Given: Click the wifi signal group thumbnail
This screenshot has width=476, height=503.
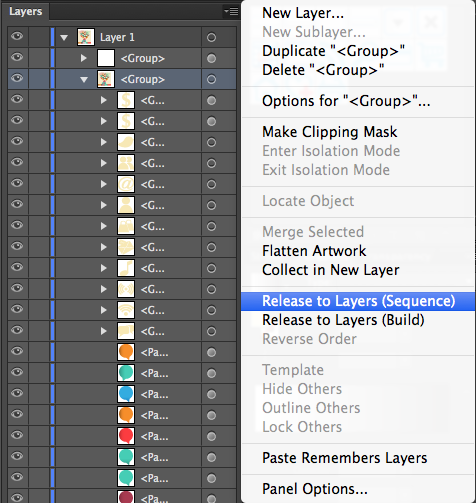Looking at the screenshot, I should (x=126, y=310).
